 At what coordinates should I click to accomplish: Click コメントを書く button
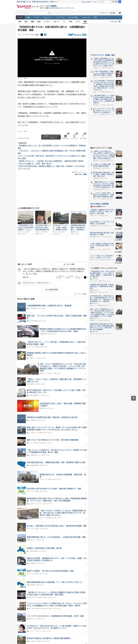69,264
